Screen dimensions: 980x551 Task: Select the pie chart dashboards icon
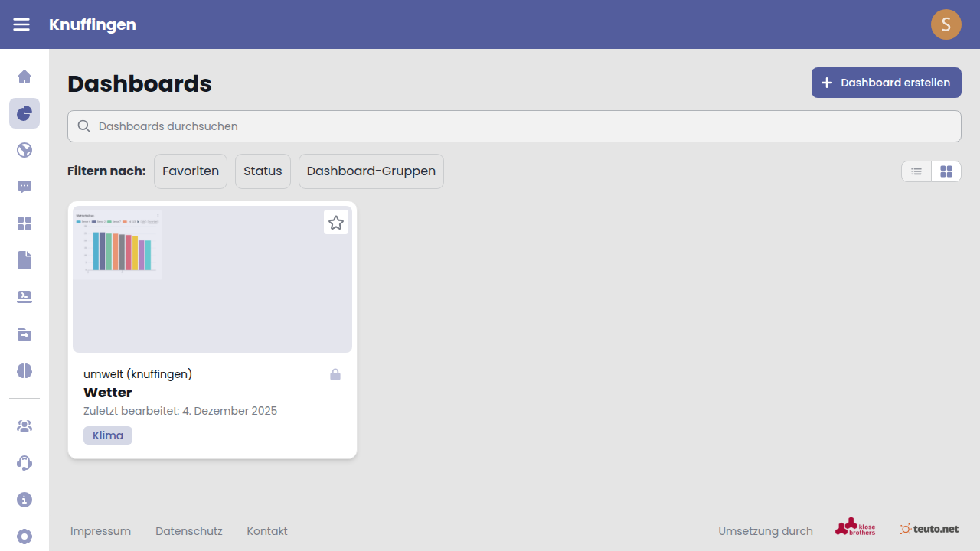(24, 113)
